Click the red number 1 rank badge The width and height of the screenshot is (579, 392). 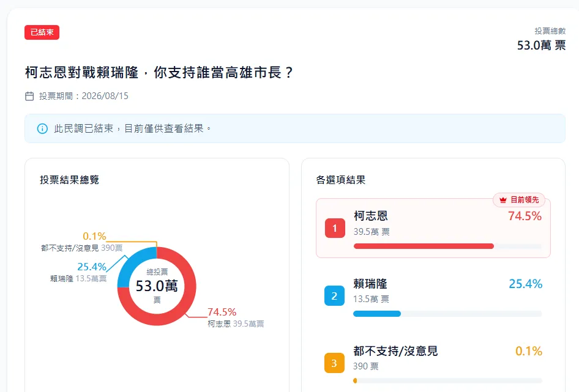[335, 228]
